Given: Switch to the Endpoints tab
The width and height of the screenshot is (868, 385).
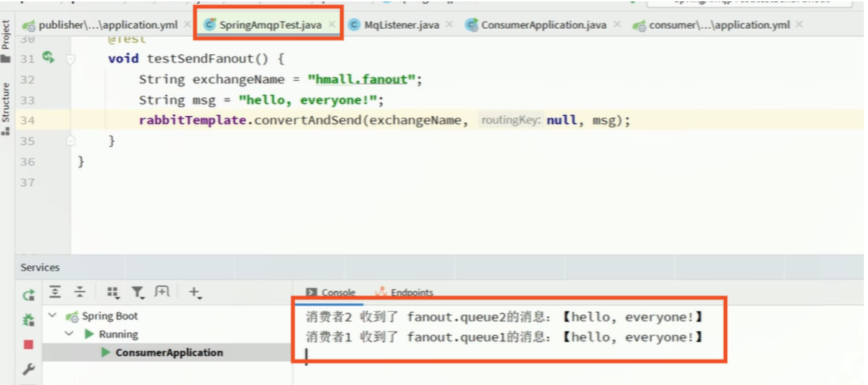Looking at the screenshot, I should pos(404,292).
